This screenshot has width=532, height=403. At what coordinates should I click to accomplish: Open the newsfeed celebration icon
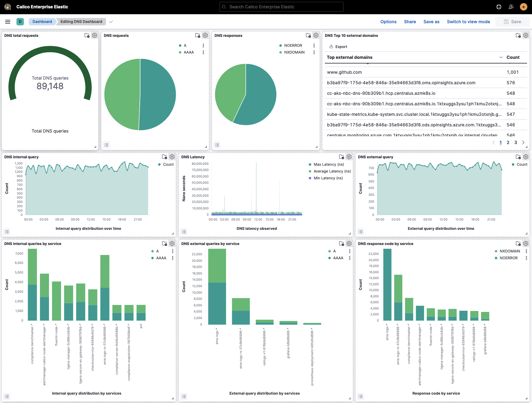(x=511, y=7)
